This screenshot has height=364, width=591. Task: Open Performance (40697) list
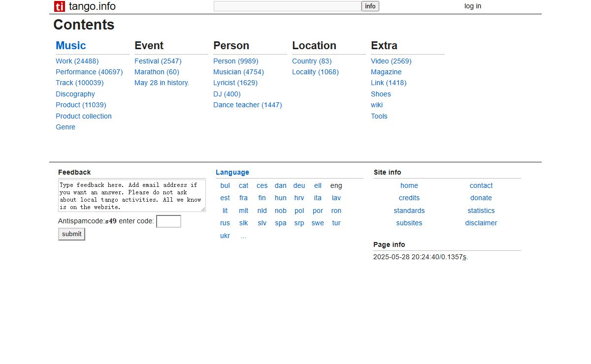(x=89, y=72)
